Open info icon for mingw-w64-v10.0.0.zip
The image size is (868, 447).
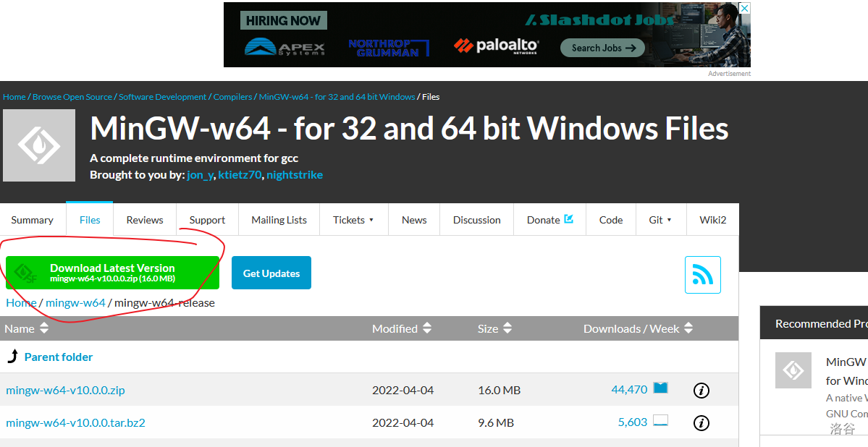pos(701,391)
